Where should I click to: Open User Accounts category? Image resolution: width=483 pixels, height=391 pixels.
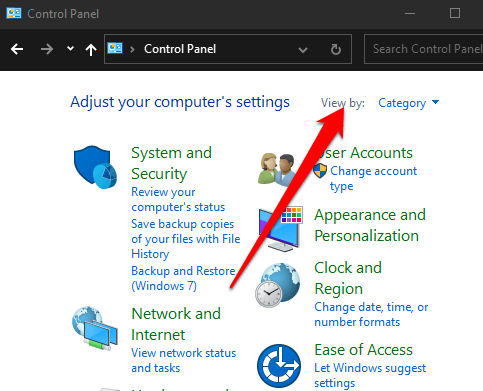(x=364, y=153)
